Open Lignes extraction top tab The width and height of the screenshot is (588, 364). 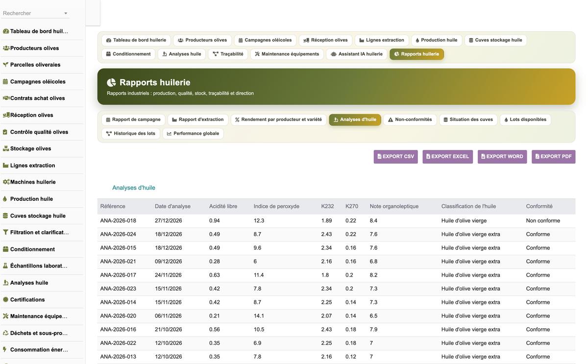point(381,40)
